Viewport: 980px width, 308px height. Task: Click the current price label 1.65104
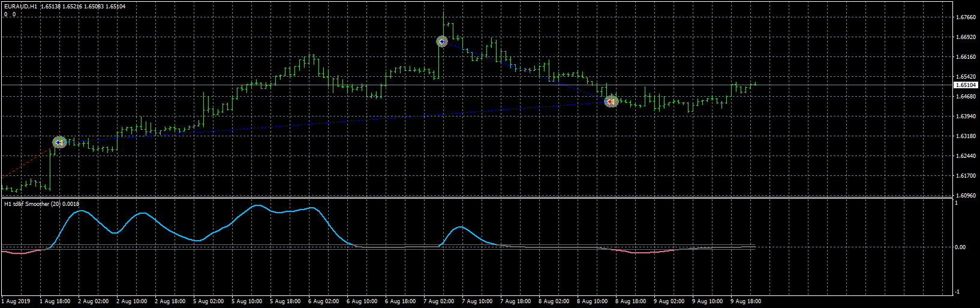[x=965, y=85]
